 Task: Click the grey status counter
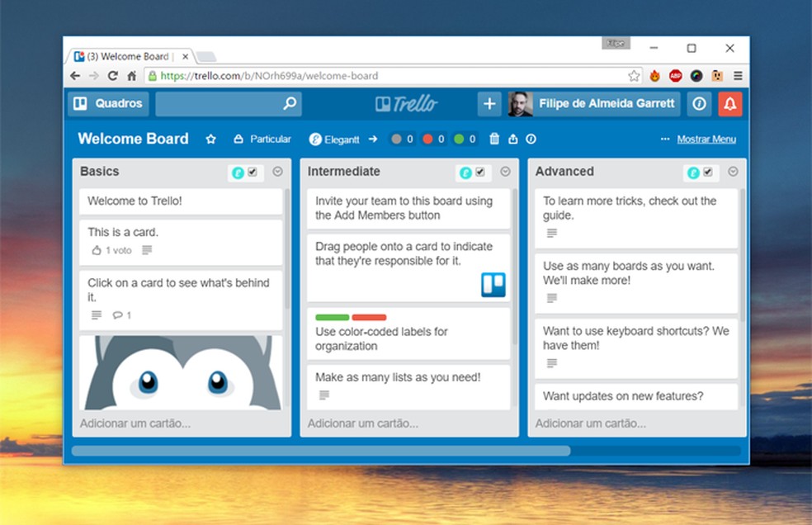[403, 139]
